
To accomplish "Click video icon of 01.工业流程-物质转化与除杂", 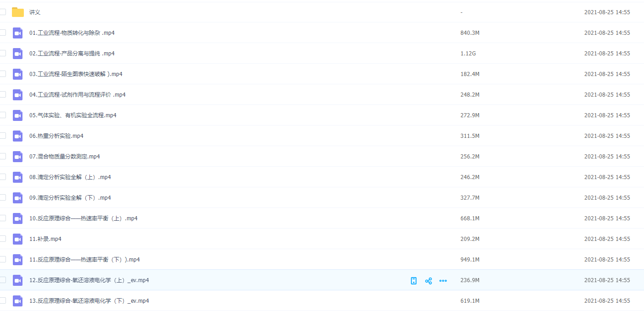I will pyautogui.click(x=18, y=33).
